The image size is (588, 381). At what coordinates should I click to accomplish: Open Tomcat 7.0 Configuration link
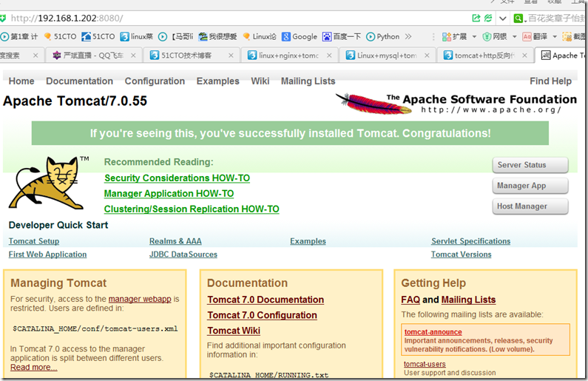(262, 315)
